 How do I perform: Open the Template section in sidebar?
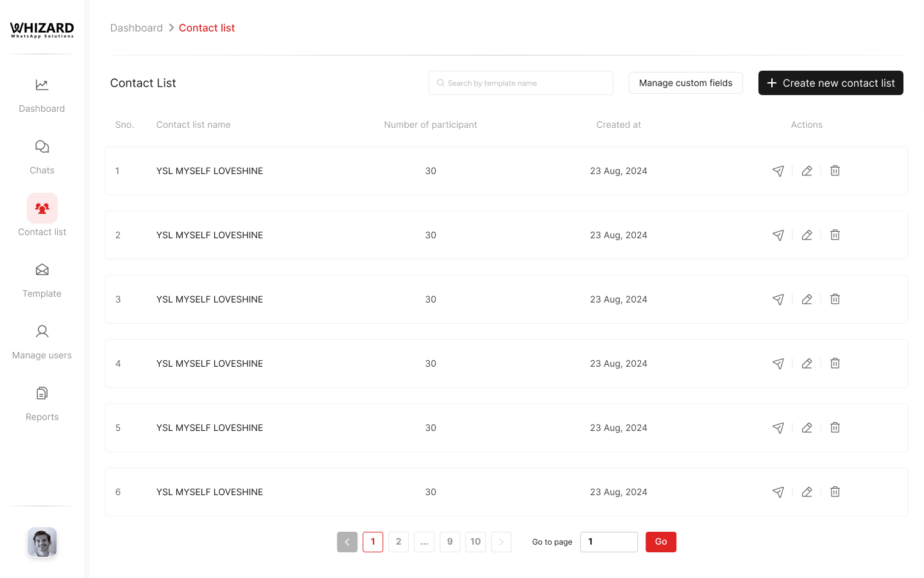coord(42,279)
